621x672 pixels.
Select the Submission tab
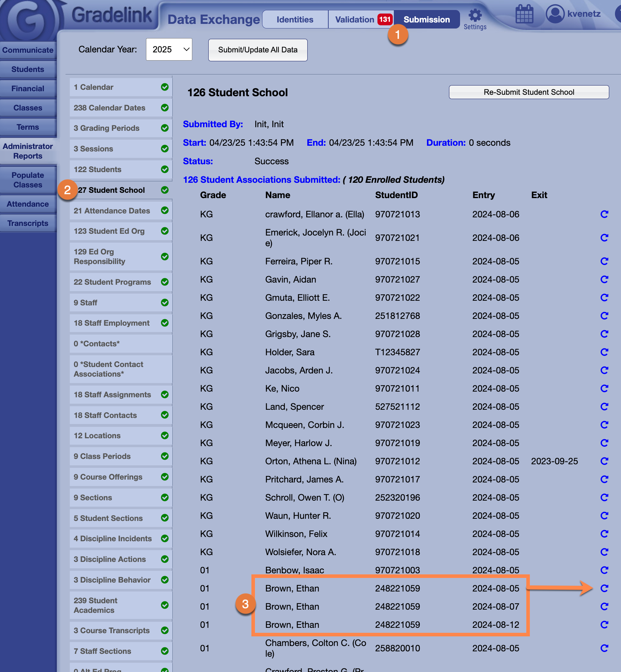427,20
